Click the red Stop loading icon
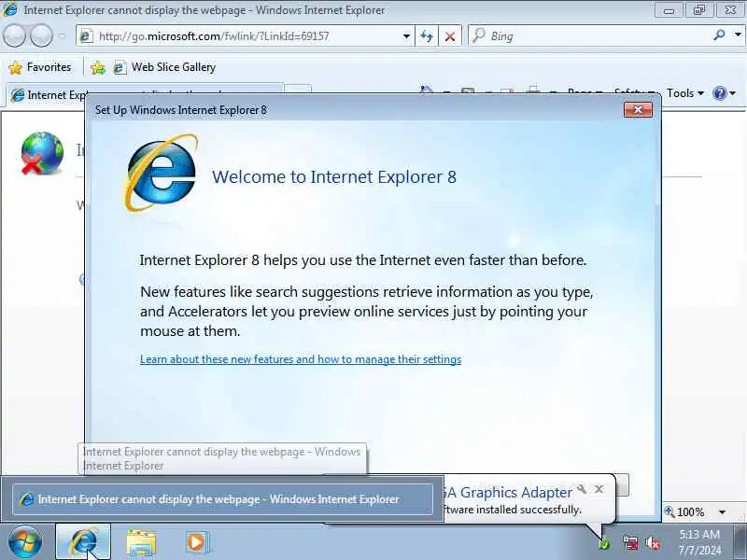 (x=450, y=36)
